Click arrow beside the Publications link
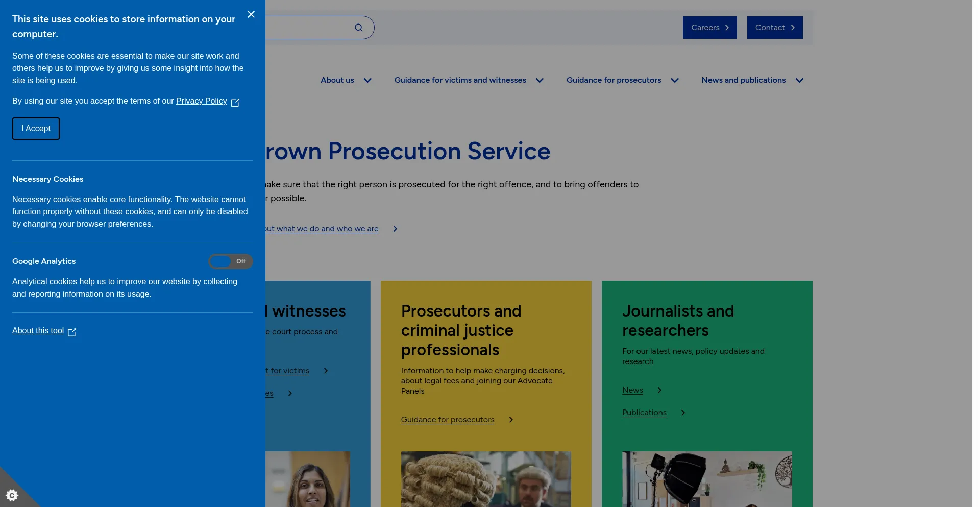 [x=683, y=413]
